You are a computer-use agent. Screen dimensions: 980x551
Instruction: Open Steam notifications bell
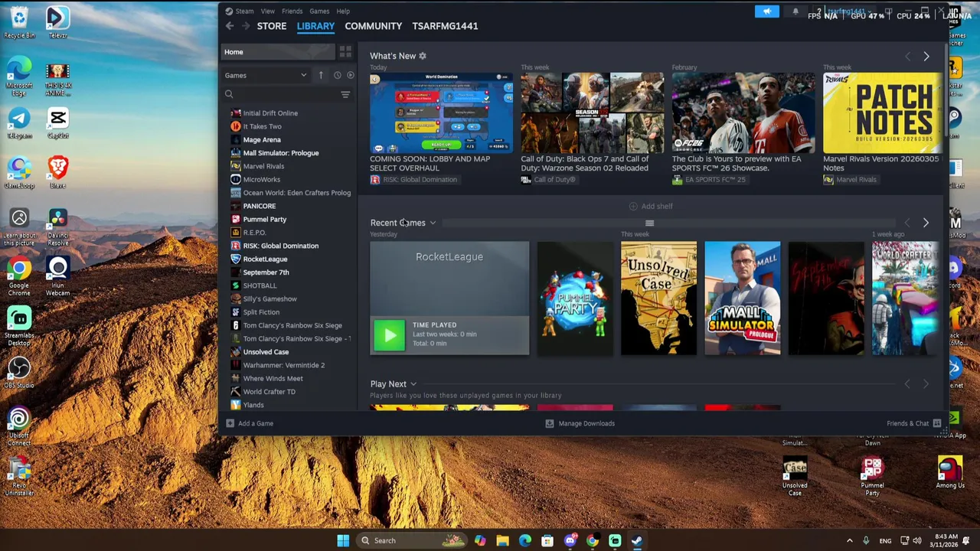pyautogui.click(x=795, y=11)
